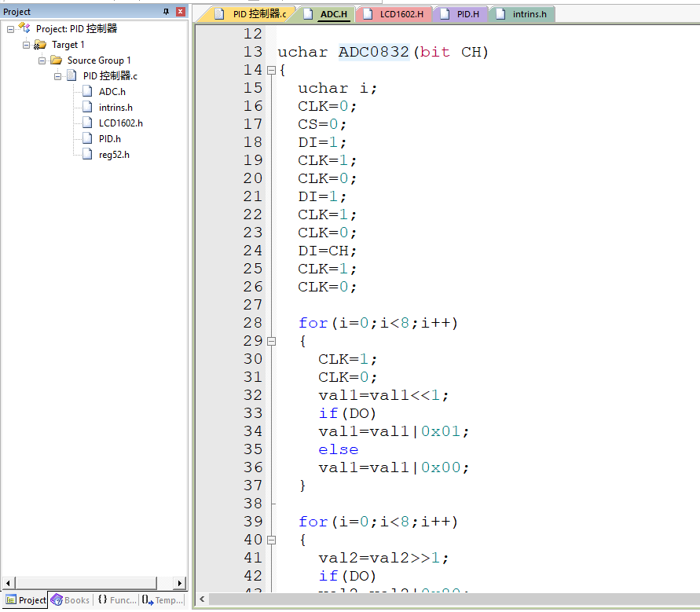Image resolution: width=700 pixels, height=612 pixels.
Task: Open the Functions tab at panel bottom
Action: pyautogui.click(x=117, y=600)
